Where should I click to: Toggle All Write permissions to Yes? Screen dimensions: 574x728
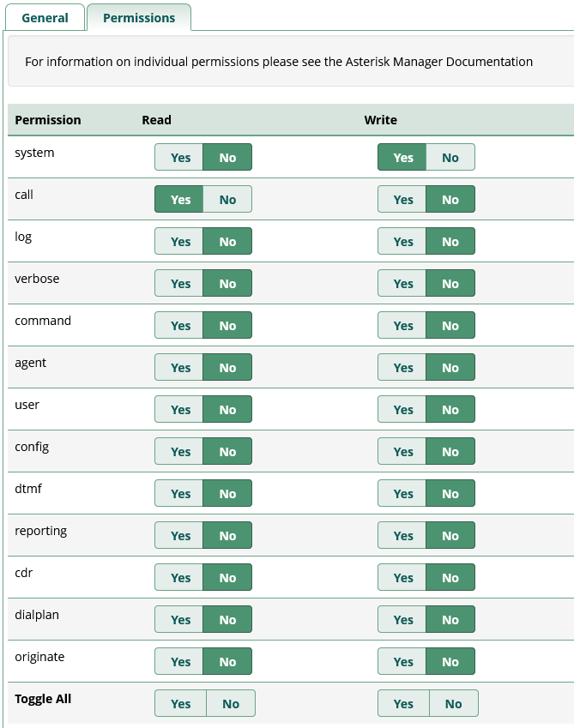403,704
